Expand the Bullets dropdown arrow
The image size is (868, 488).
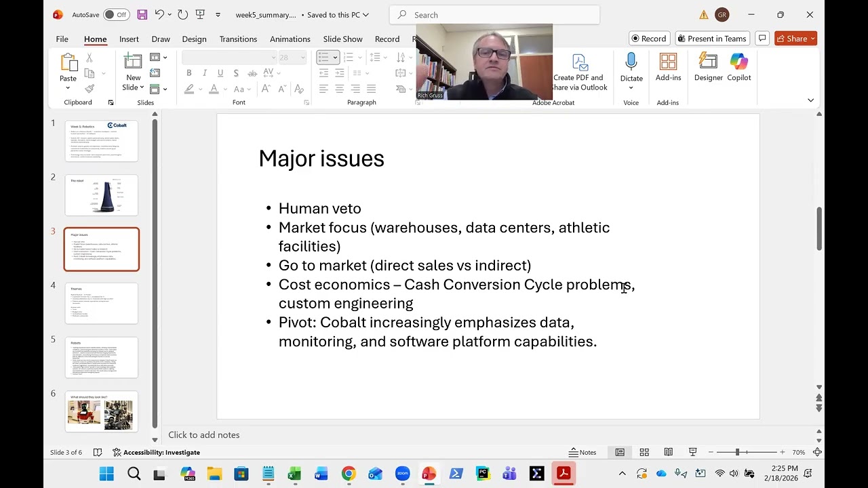tap(335, 58)
